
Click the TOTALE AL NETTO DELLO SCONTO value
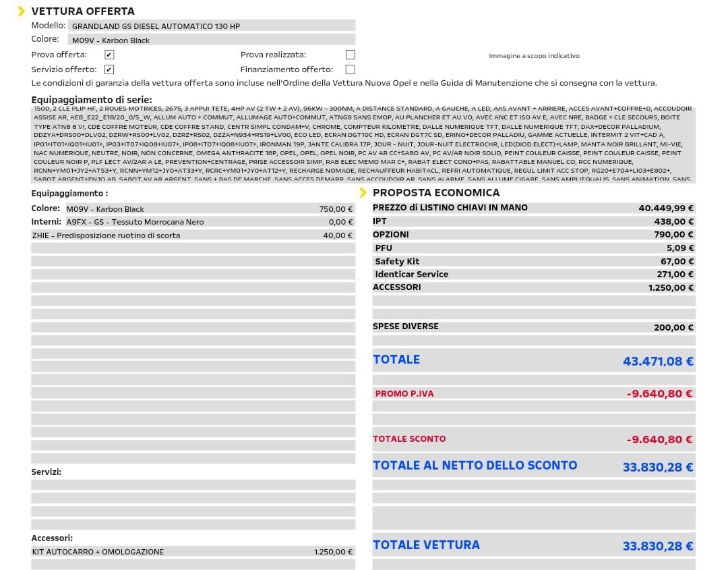[657, 467]
